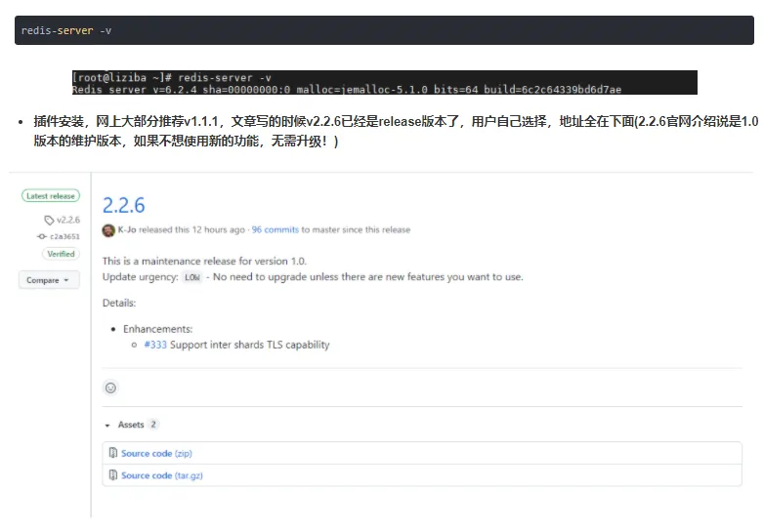Click the Verified badge
Image resolution: width=764 pixels, height=532 pixels.
[61, 254]
